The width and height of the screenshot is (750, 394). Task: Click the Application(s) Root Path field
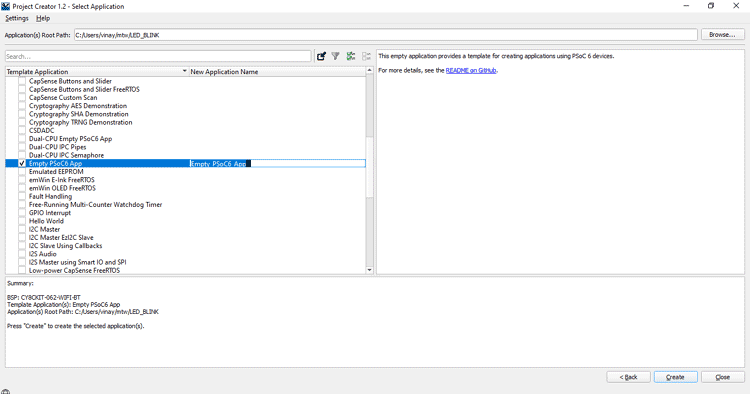[386, 35]
